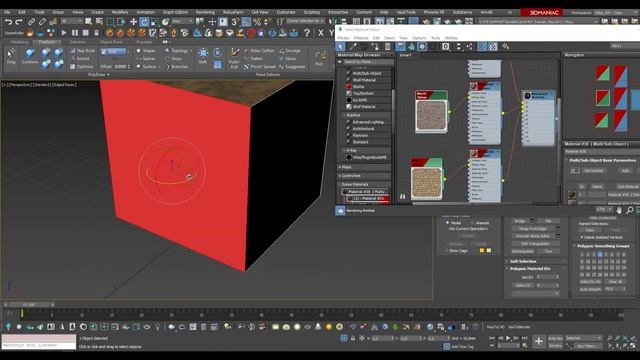This screenshot has height=360, width=640.
Task: Click the Redo arrow in main toolbar
Action: point(19,22)
